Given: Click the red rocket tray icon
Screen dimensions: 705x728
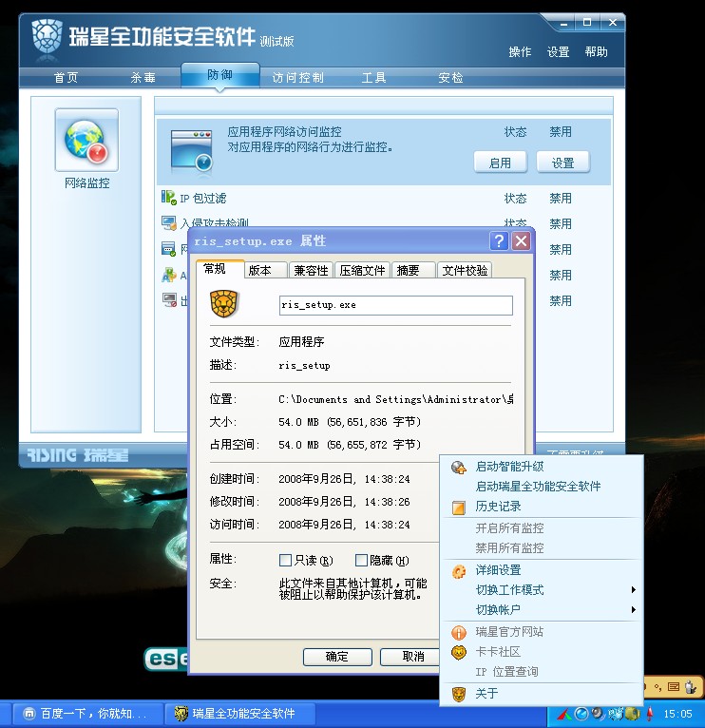Looking at the screenshot, I should tap(650, 714).
